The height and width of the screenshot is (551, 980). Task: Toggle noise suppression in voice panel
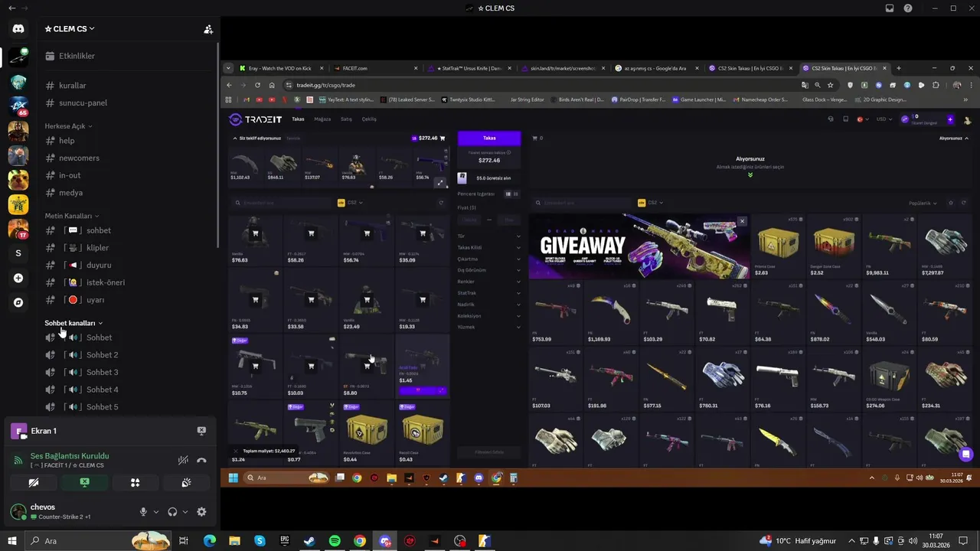pyautogui.click(x=183, y=461)
